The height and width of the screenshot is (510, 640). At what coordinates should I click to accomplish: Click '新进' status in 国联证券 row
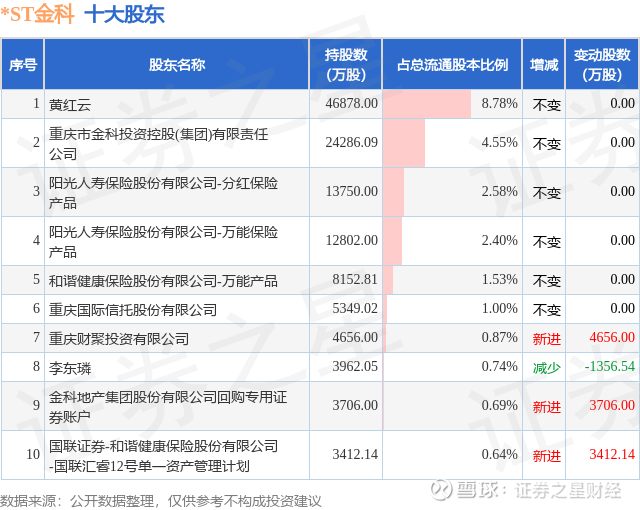[x=547, y=456]
